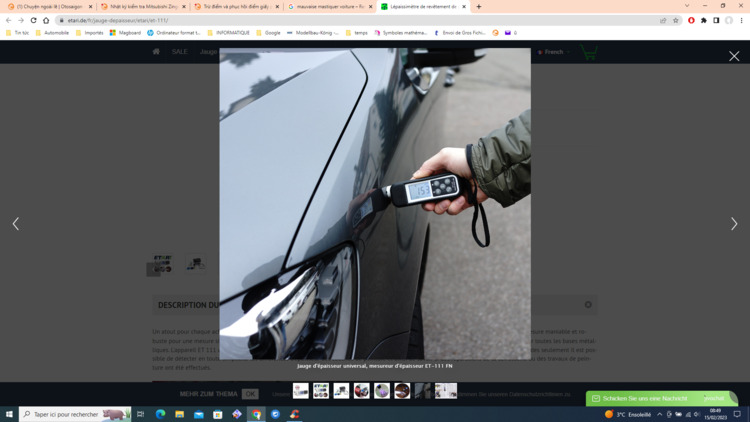Screen dimensions: 750x422
Task: Open the Ordinateur format bookmark
Action: pos(174,33)
